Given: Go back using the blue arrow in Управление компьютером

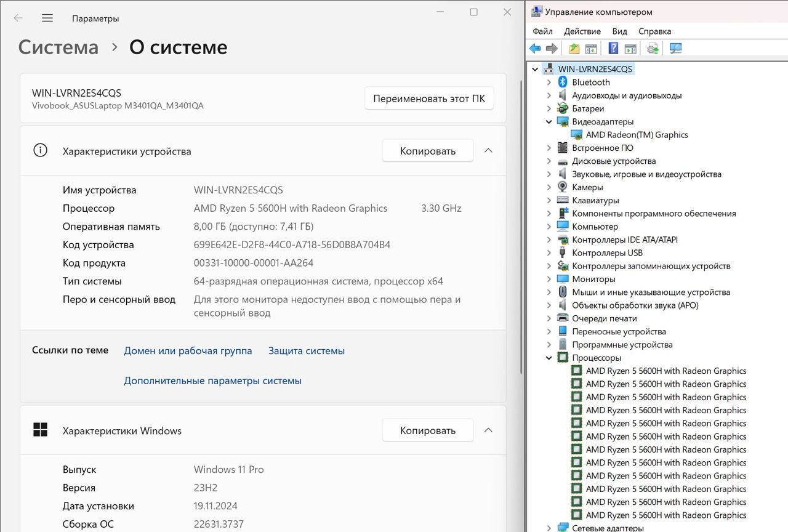Looking at the screenshot, I should (x=535, y=48).
